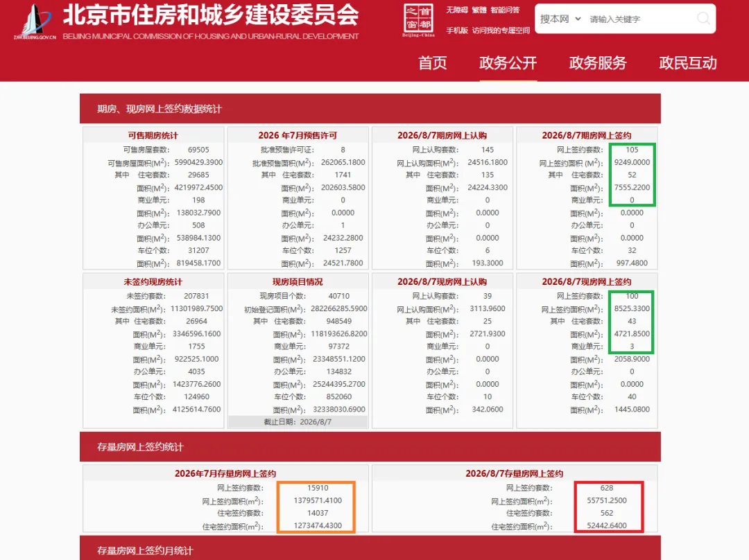Screen dimensions: 749x560
Task: Open 访问我的专属空间 link
Action: click(x=501, y=30)
